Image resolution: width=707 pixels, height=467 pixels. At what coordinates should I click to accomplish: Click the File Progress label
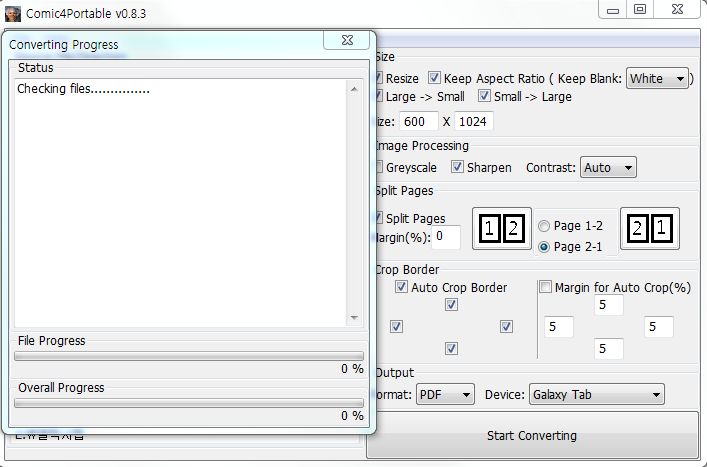pyautogui.click(x=51, y=341)
